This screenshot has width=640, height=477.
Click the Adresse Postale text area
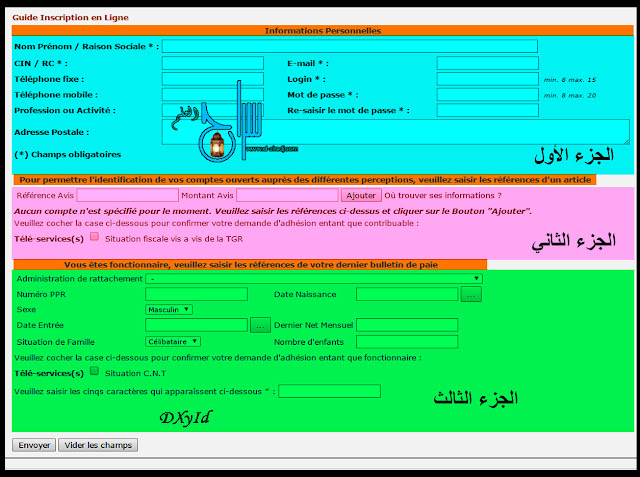tap(395, 131)
